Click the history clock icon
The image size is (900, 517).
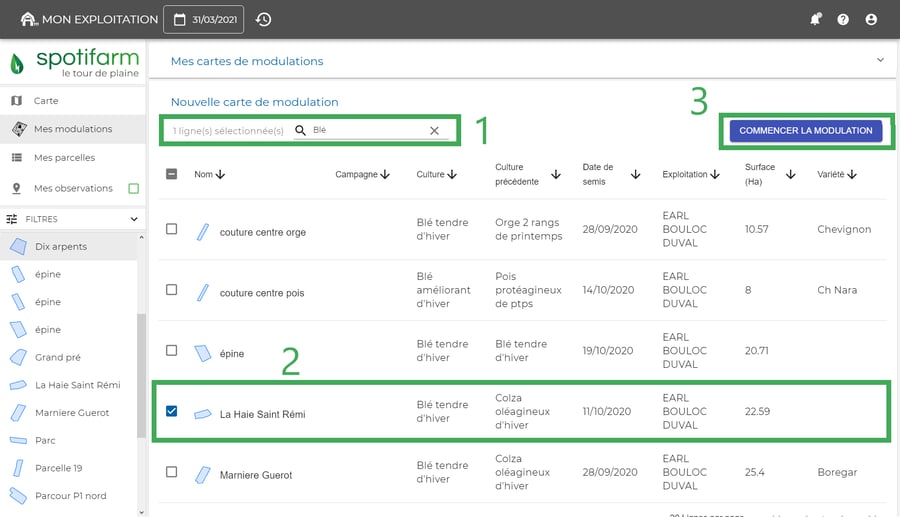tap(263, 20)
